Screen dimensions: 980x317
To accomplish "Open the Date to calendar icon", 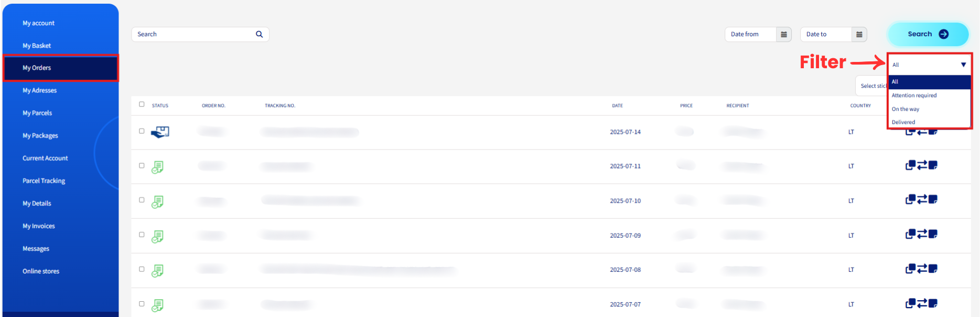I will click(x=859, y=35).
